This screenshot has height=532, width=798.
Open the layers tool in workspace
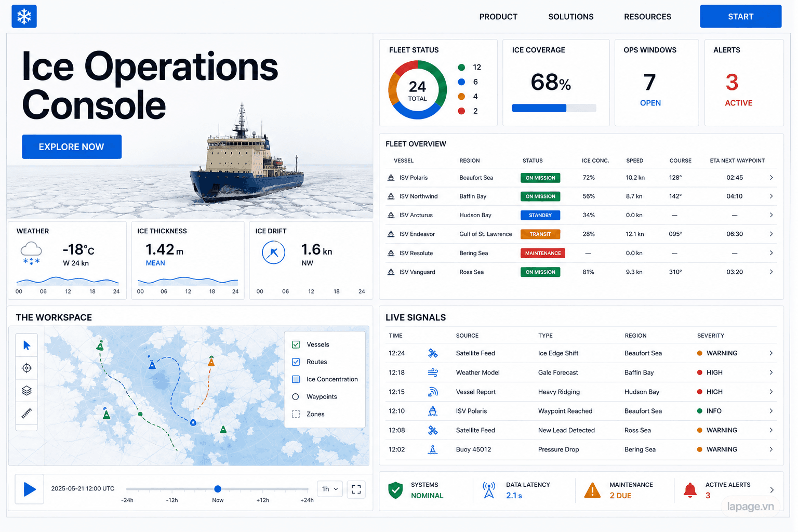point(26,390)
